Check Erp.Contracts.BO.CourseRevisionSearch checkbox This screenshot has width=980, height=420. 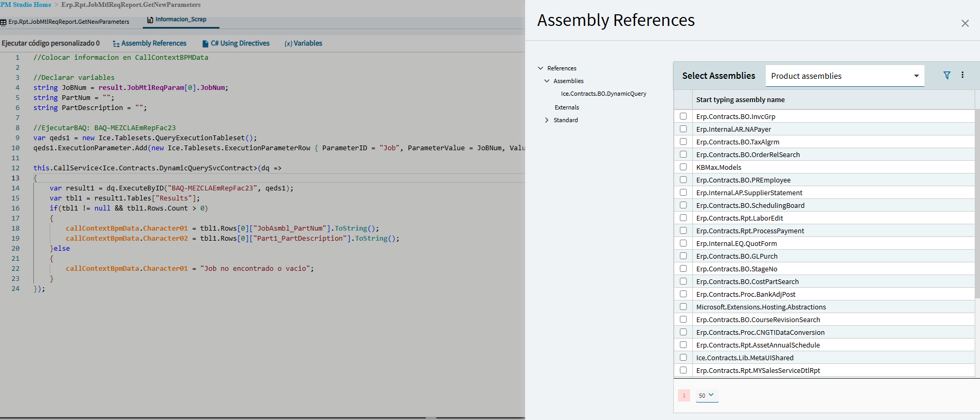point(683,319)
